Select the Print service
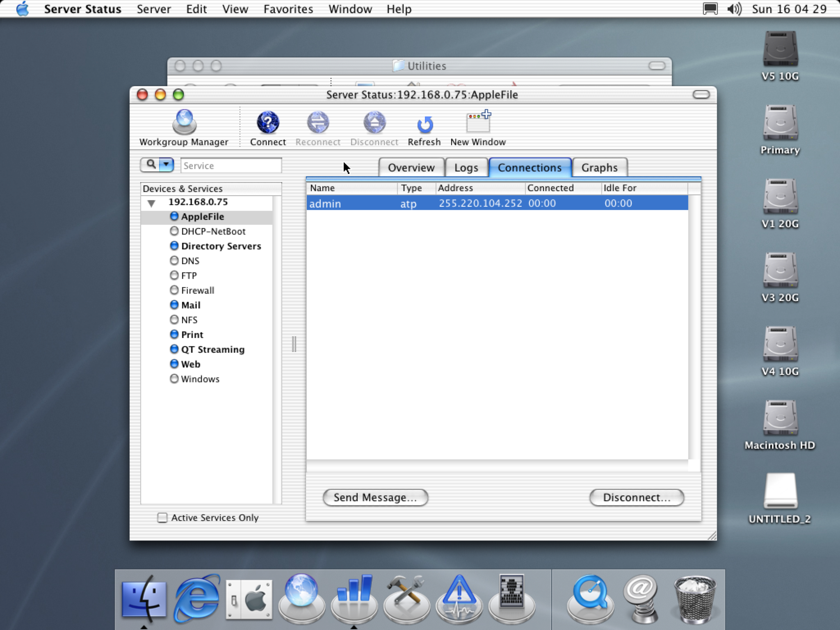Viewport: 840px width, 630px height. (x=207, y=335)
